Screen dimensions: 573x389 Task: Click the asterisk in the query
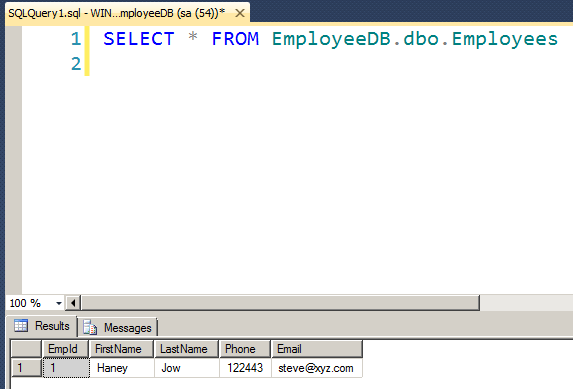(193, 37)
